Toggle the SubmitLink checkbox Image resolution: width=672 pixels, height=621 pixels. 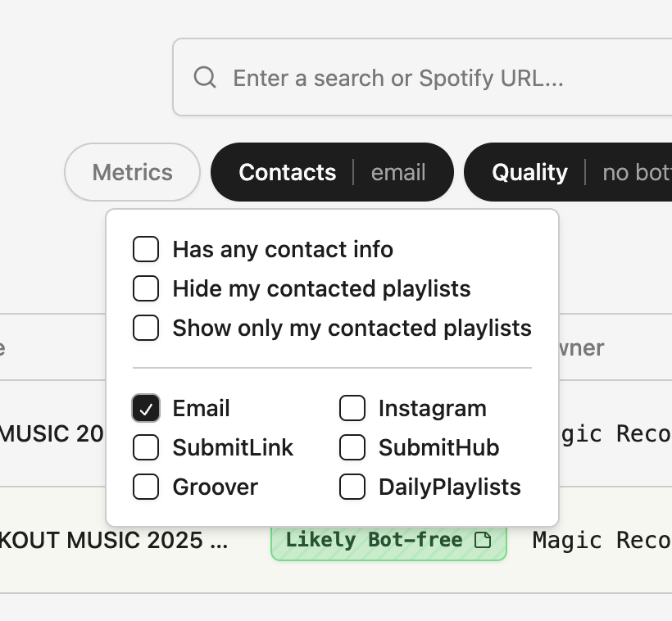point(146,447)
